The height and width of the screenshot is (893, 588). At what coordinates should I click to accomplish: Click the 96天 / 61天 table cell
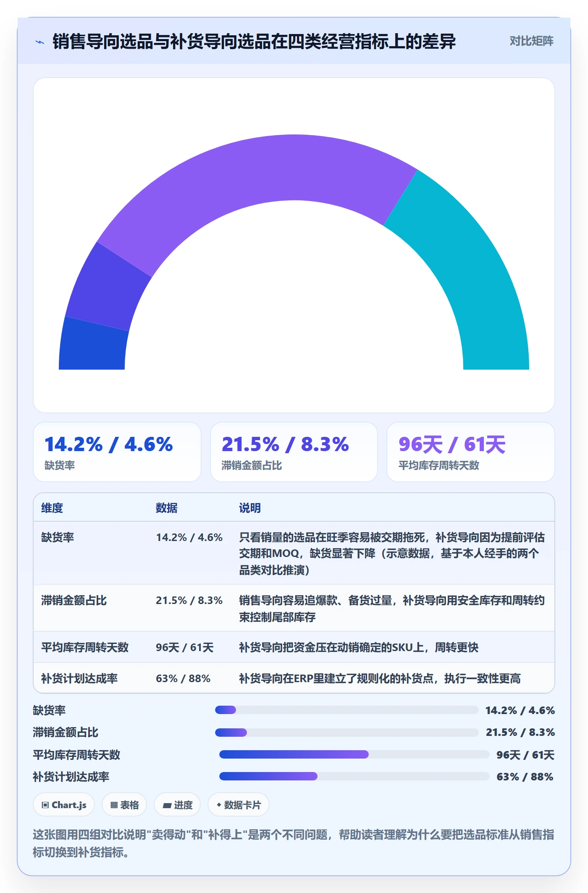185,647
